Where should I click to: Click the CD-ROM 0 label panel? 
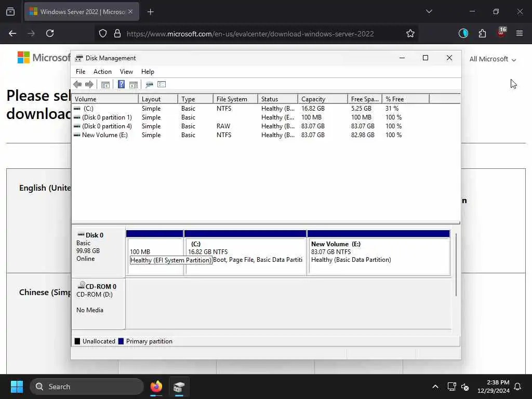coord(98,303)
